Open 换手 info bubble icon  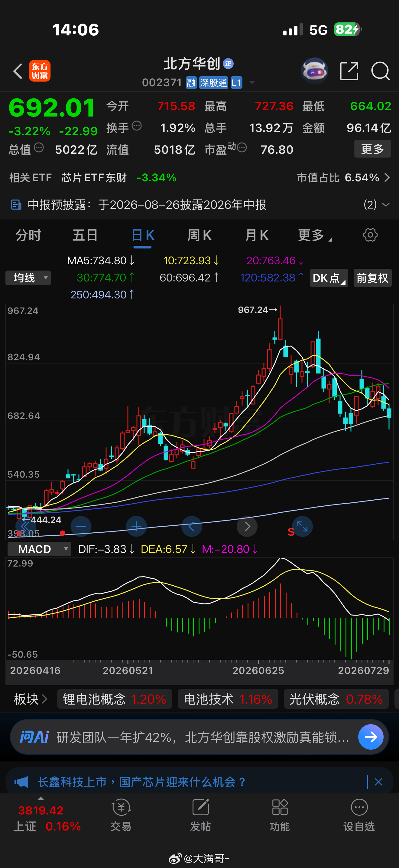pyautogui.click(x=137, y=126)
